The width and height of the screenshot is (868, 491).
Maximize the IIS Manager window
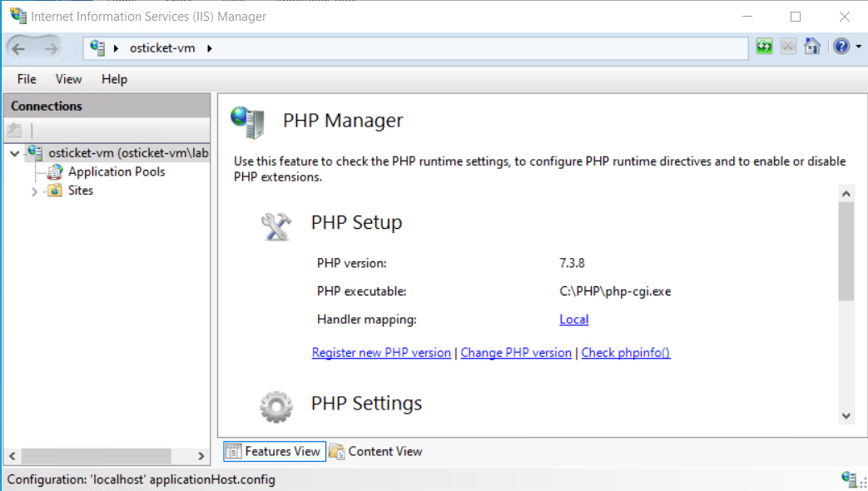click(x=796, y=17)
